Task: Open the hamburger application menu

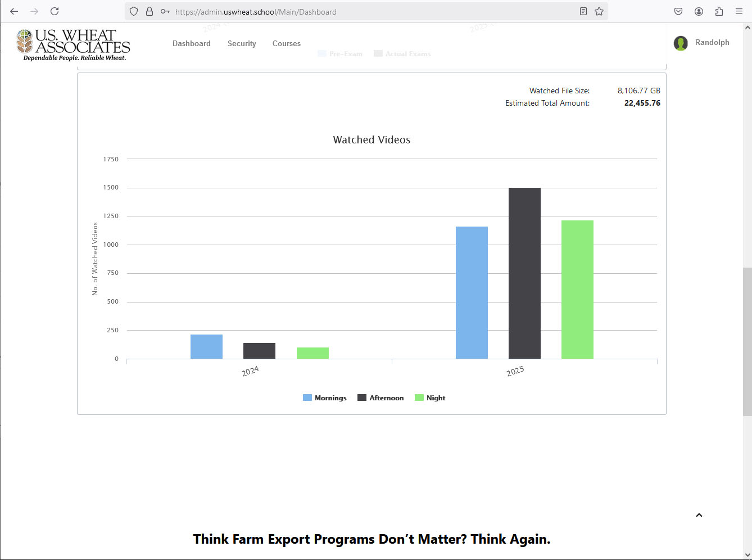Action: pos(739,11)
